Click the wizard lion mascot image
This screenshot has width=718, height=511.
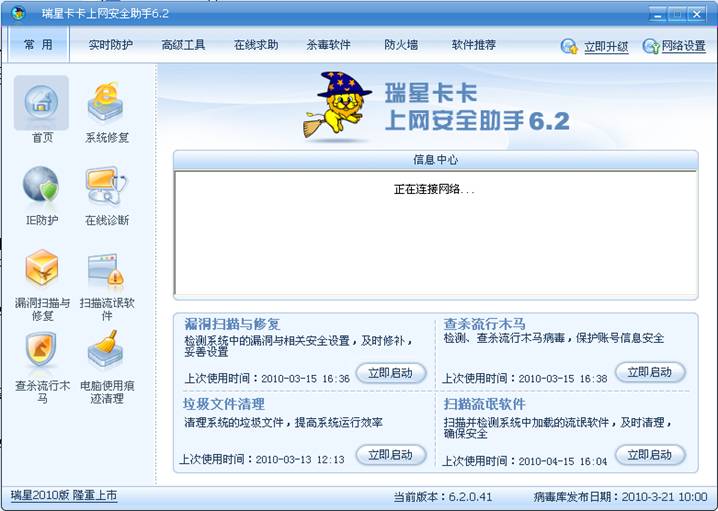click(x=337, y=106)
